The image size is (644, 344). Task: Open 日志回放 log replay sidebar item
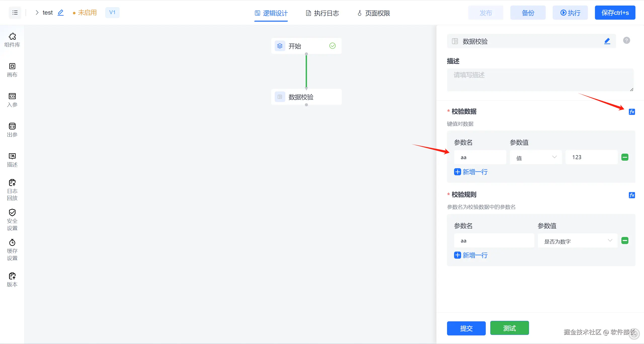(x=12, y=190)
